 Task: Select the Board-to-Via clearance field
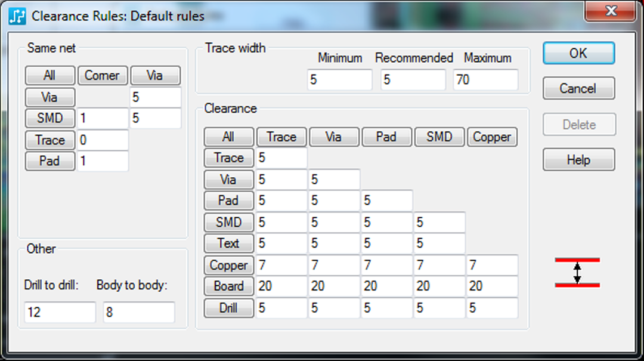334,286
